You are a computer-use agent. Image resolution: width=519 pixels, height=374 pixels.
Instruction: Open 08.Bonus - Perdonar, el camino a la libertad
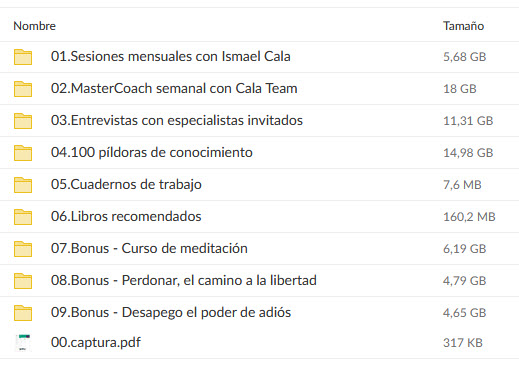(x=184, y=280)
